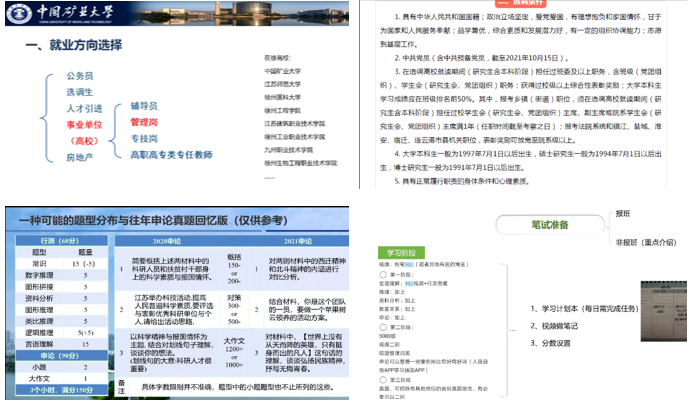The height and width of the screenshot is (406, 689).
Task: Click the 中国矿业大学 calligraphy title in banner
Action: click(x=63, y=13)
